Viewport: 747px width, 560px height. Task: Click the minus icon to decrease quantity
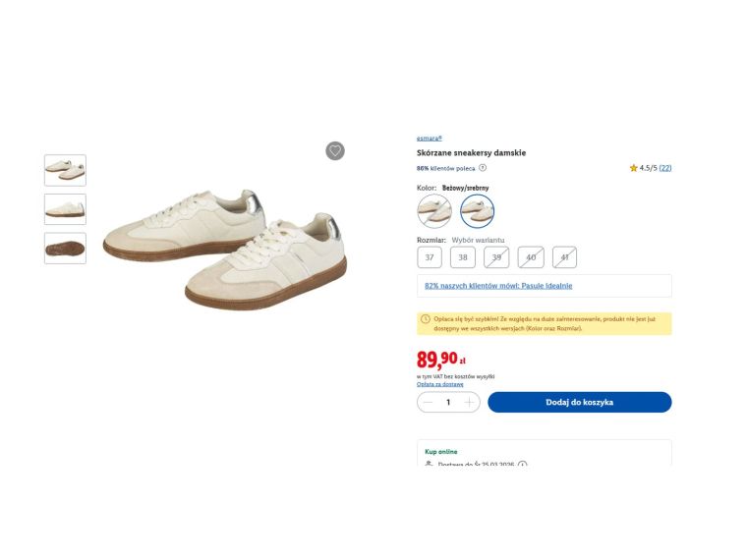tap(428, 402)
